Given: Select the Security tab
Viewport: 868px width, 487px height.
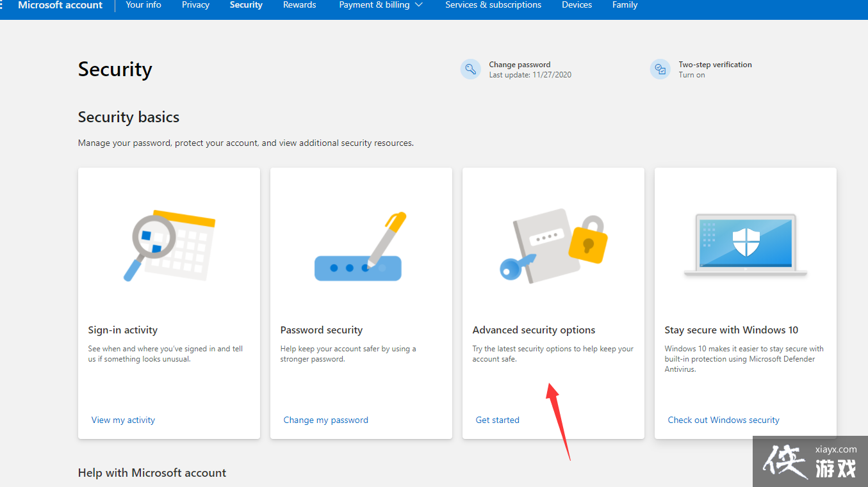Looking at the screenshot, I should [246, 5].
